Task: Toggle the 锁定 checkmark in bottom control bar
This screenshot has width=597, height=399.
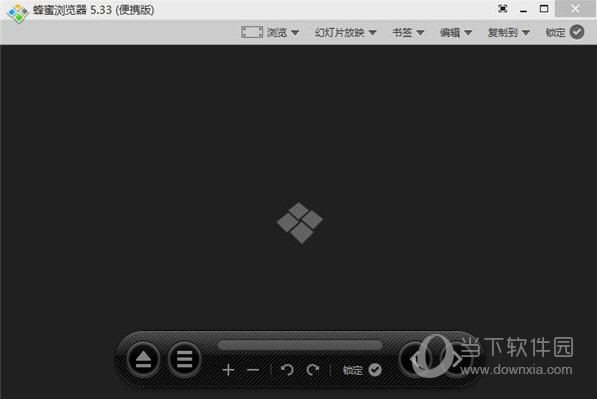Action: 375,370
